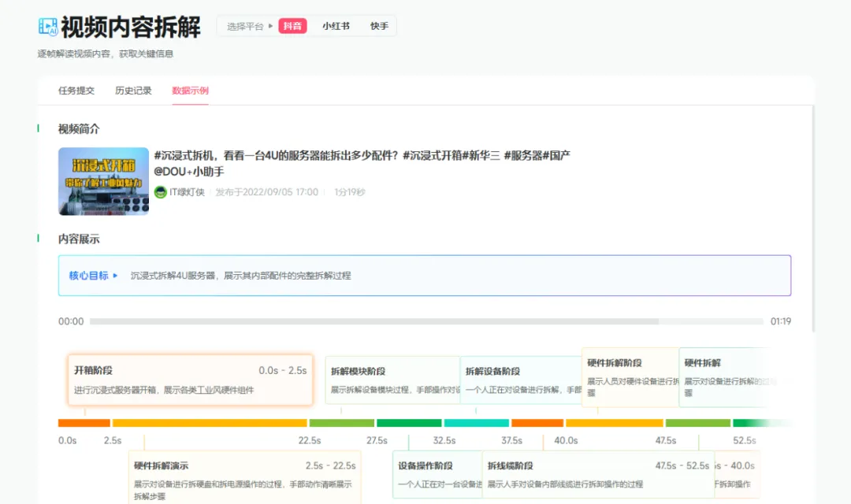
Task: Click the 发布于2022/09/05 17:00 text
Action: 266,192
